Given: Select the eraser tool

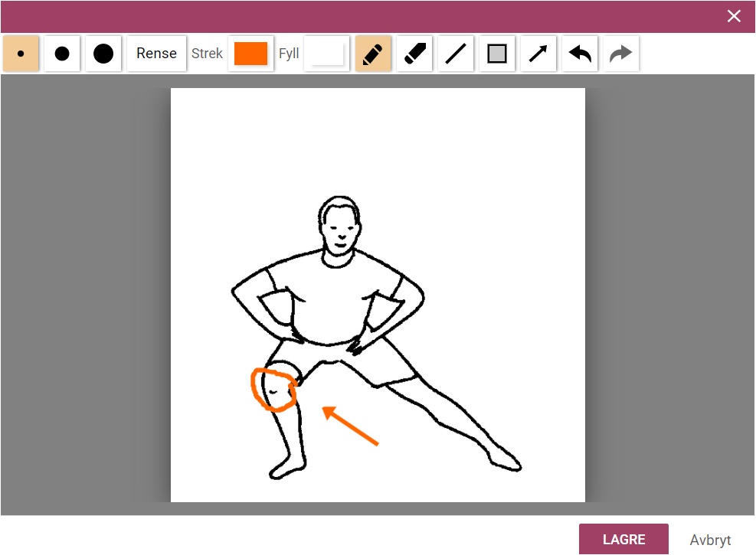Looking at the screenshot, I should click(414, 54).
